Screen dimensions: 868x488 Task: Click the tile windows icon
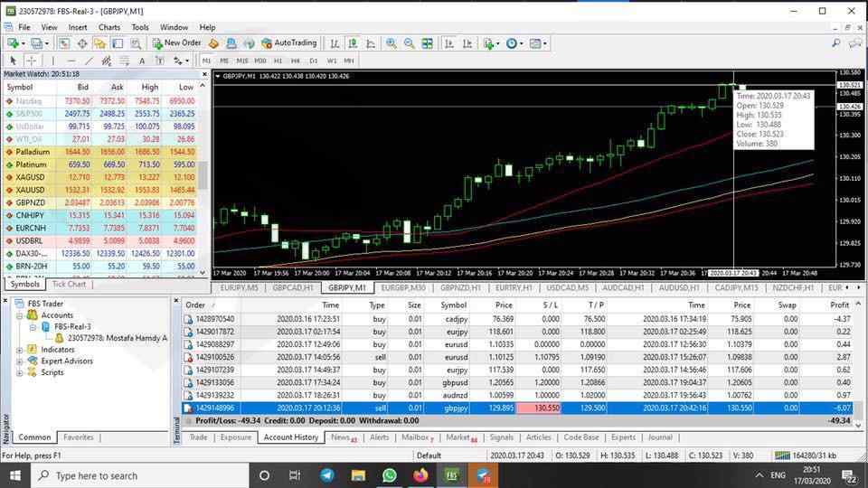(x=427, y=43)
